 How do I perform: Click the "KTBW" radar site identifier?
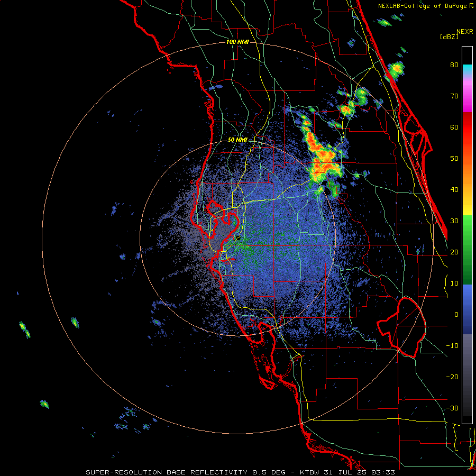[x=308, y=472]
